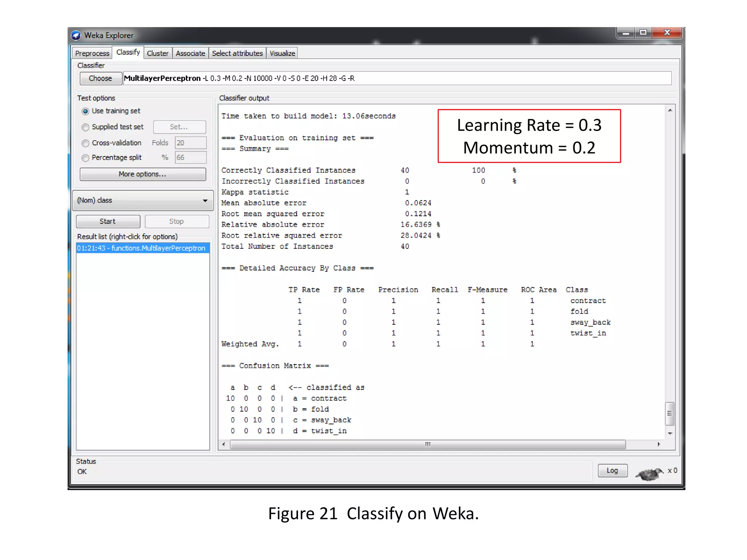
Task: Click the 'Root relative squared error' 28.0424 % value
Action: click(x=421, y=236)
